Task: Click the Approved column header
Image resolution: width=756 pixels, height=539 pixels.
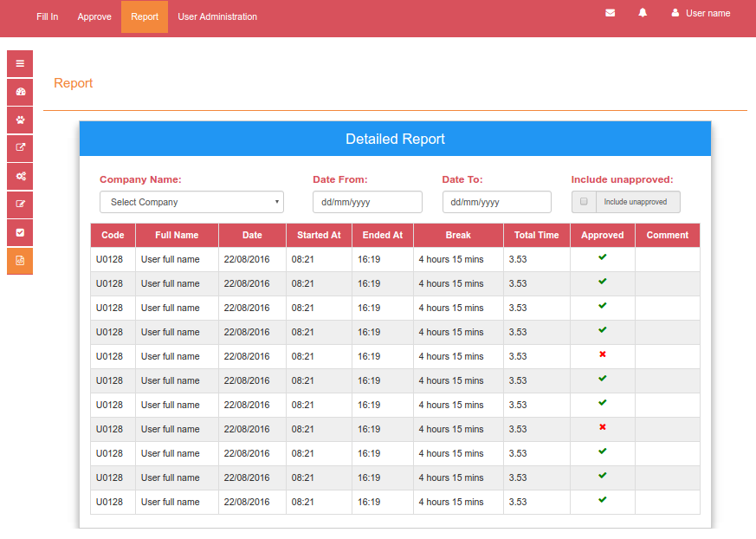Action: 602,235
